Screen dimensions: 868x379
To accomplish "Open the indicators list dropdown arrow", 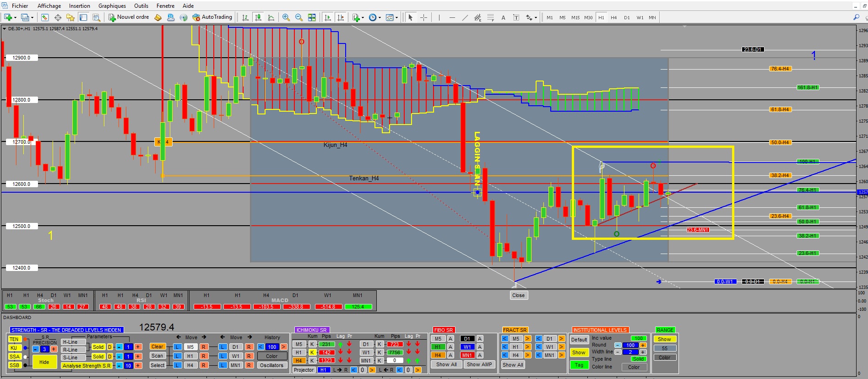I will tap(363, 17).
